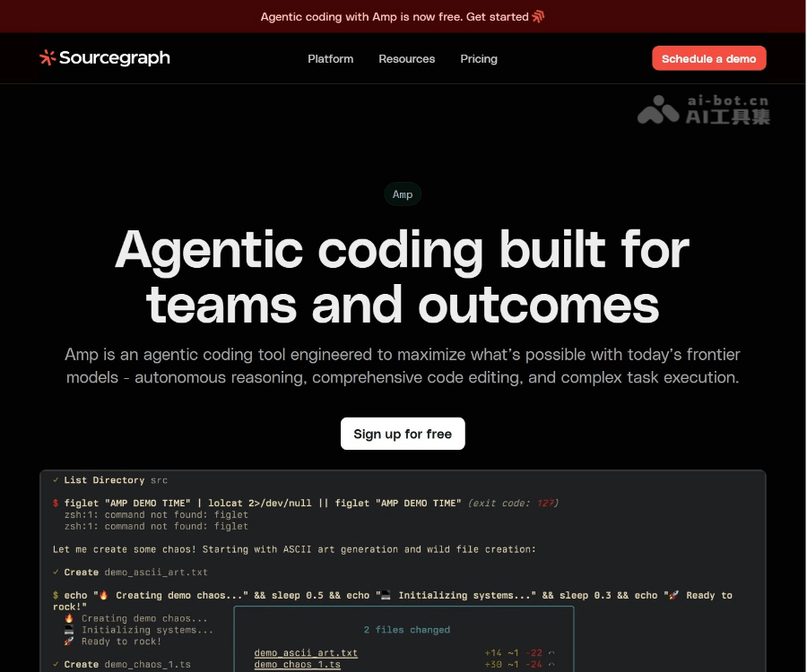Click the ai-bot.cn watermark logo
The image size is (807, 672).
(x=658, y=109)
